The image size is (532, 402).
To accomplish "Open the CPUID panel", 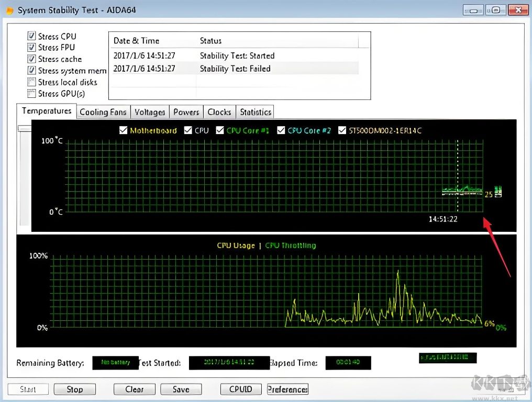I will pos(241,389).
